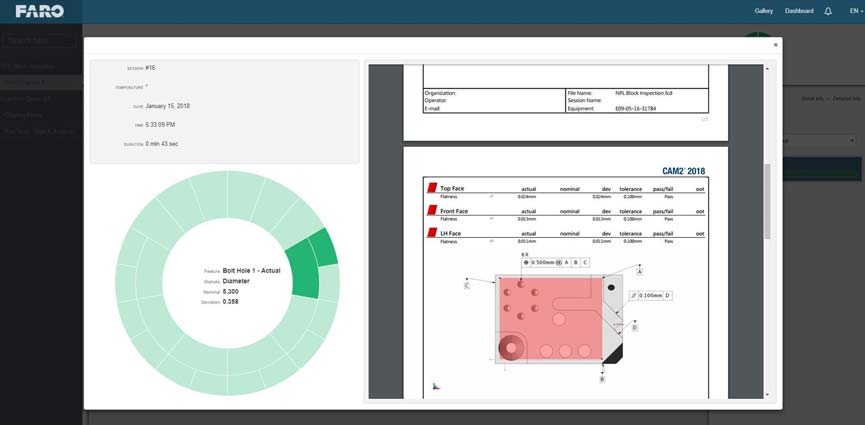Click the coordinate axis icon in report
Image resolution: width=865 pixels, height=425 pixels.
pos(435,385)
